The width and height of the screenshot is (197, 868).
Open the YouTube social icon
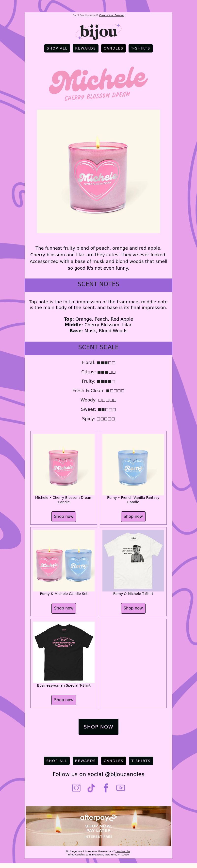(x=121, y=788)
